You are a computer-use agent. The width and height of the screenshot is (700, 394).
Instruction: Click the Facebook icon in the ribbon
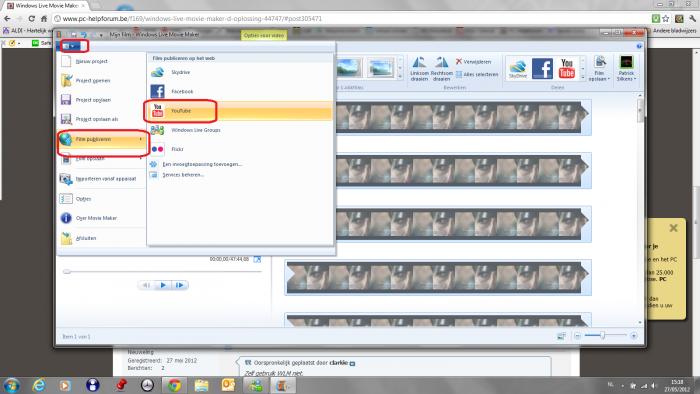[x=542, y=69]
